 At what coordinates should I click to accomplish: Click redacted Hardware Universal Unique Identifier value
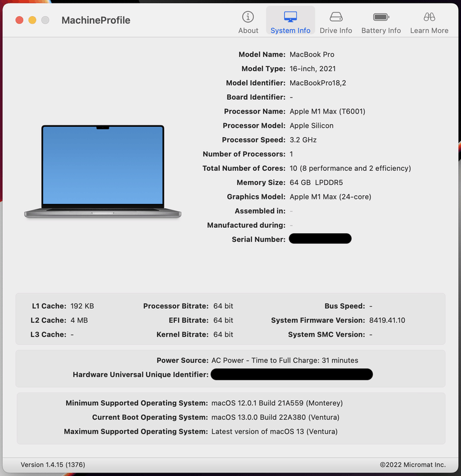(x=291, y=374)
